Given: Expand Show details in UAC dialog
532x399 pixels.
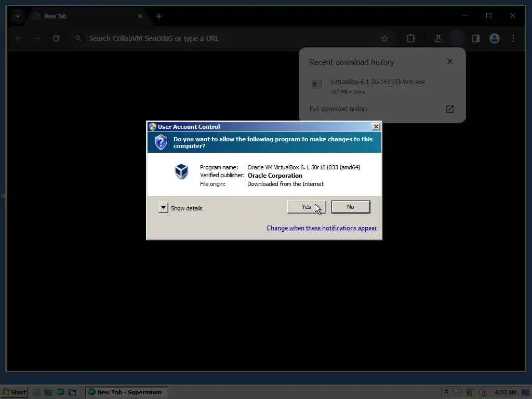Looking at the screenshot, I should (x=163, y=208).
